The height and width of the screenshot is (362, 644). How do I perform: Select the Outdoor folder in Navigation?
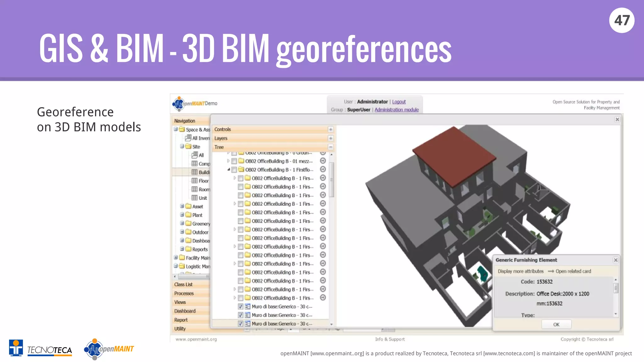click(x=200, y=232)
